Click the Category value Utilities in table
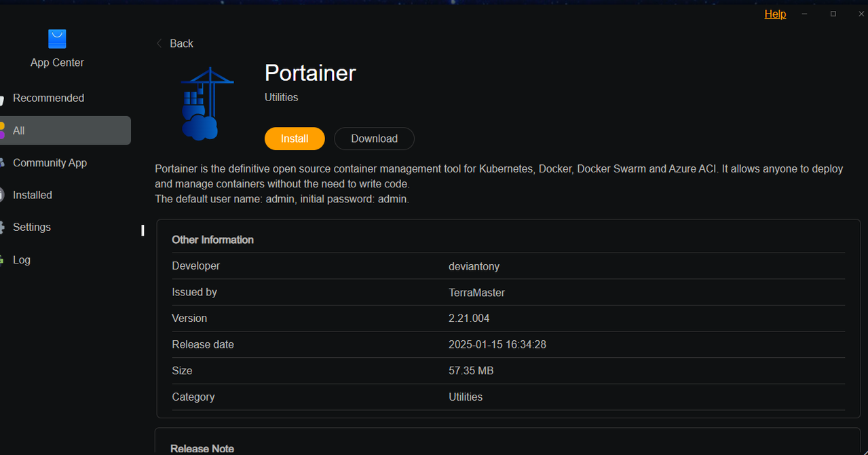Viewport: 868px width, 455px height. click(x=466, y=397)
